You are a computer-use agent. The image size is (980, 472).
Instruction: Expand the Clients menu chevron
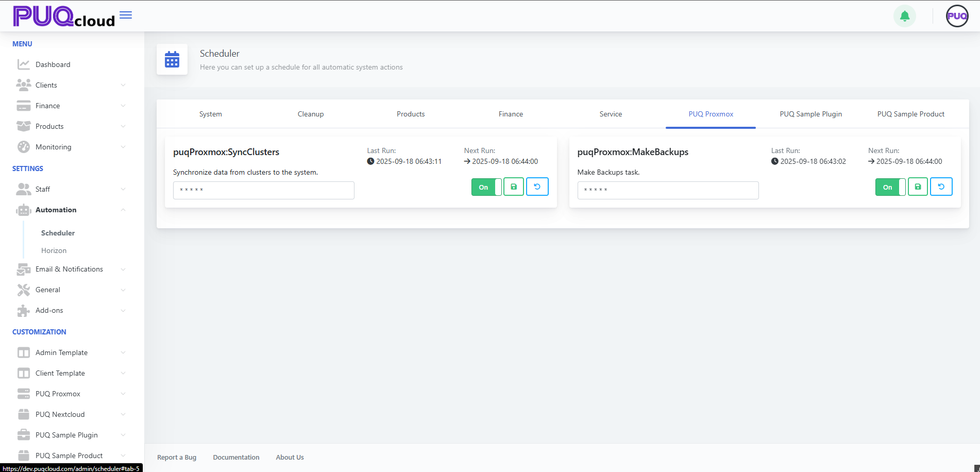pos(123,85)
